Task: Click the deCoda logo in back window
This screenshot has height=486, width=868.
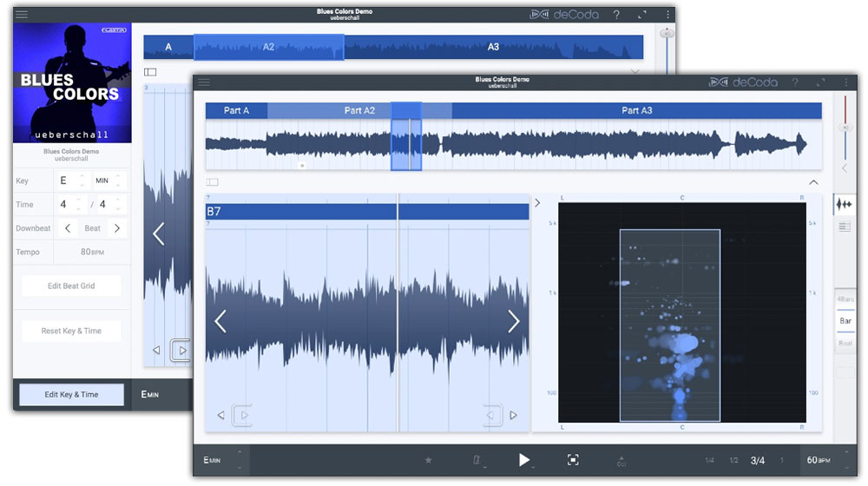Action: click(564, 15)
